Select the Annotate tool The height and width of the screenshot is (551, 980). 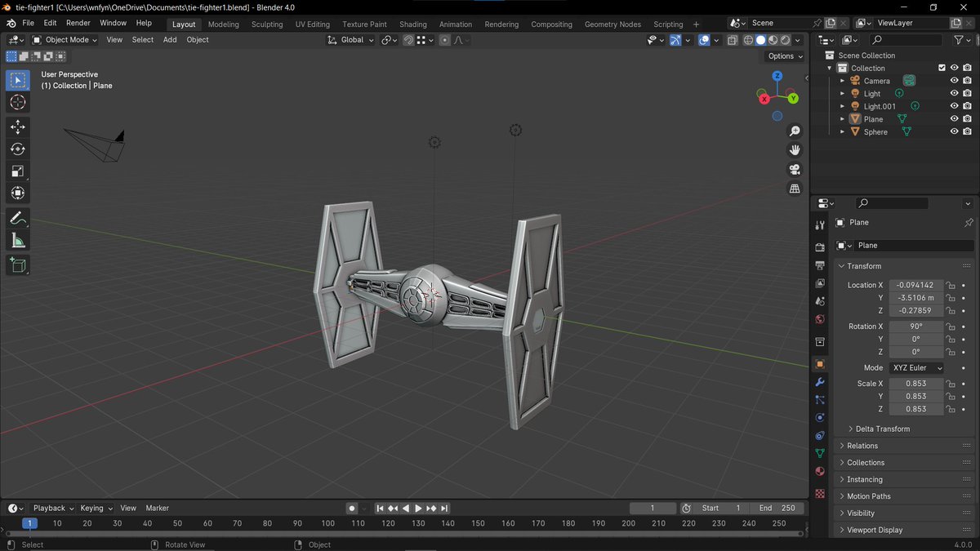coord(18,218)
